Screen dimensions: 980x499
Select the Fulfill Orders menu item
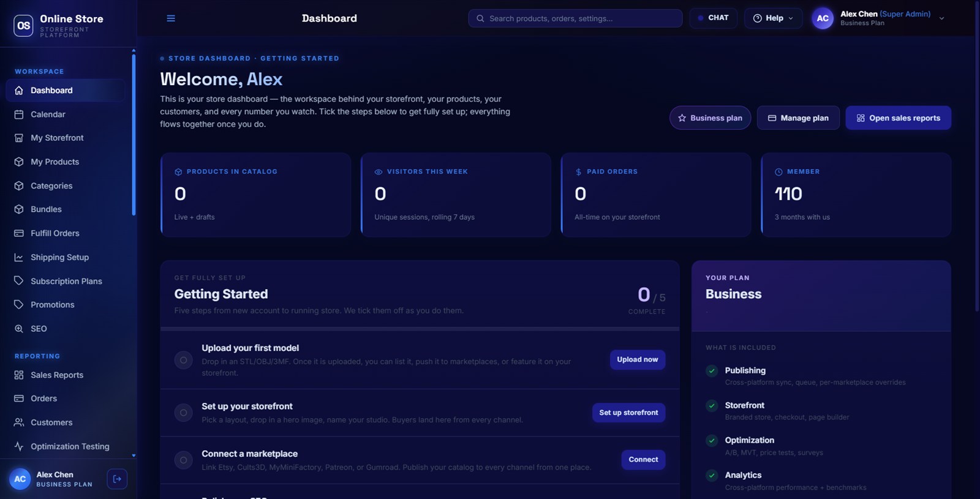click(x=66, y=233)
